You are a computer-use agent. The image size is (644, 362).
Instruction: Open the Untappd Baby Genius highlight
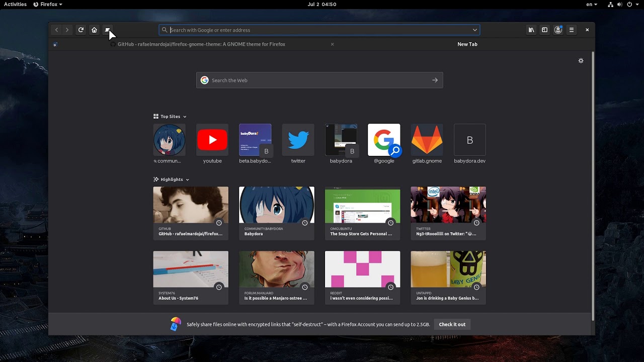[448, 278]
